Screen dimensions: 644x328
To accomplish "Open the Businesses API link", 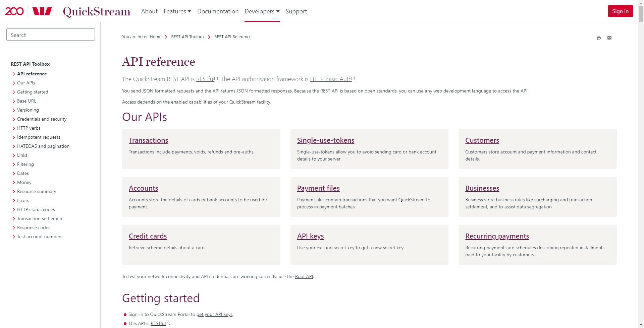I will pos(482,188).
